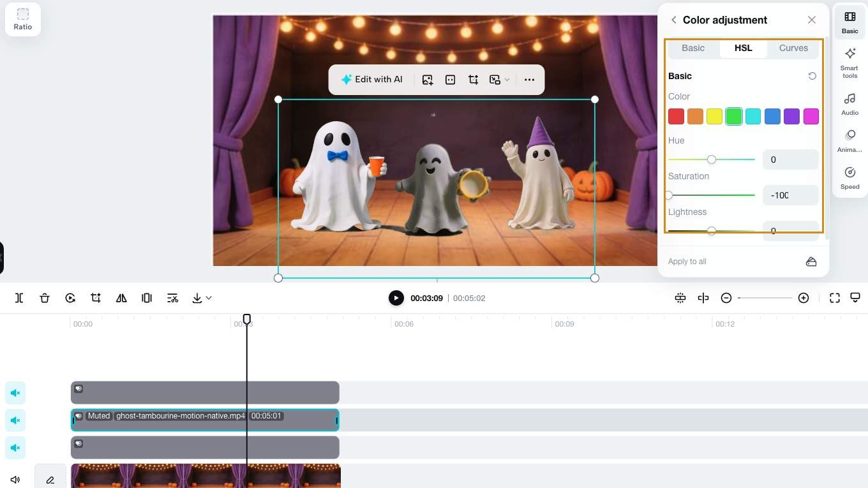Viewport: 868px width, 488px height.
Task: Click Edit with AI button
Action: click(x=371, y=80)
